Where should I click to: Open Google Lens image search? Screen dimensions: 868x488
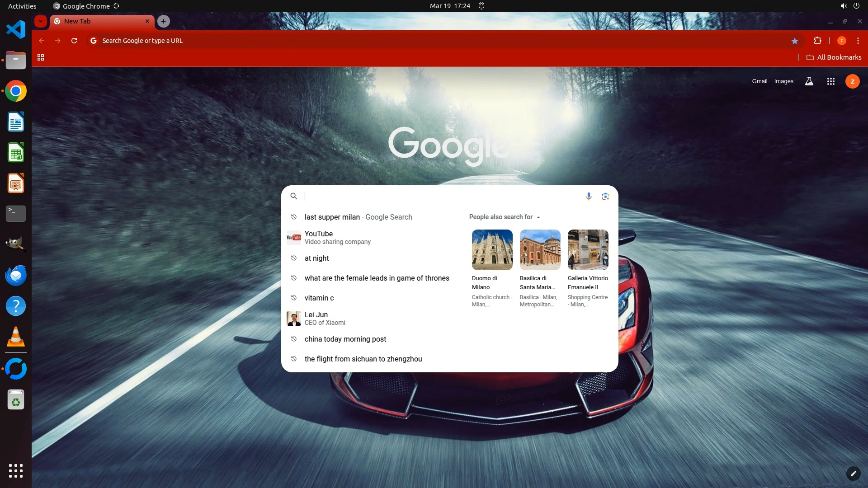pyautogui.click(x=605, y=196)
